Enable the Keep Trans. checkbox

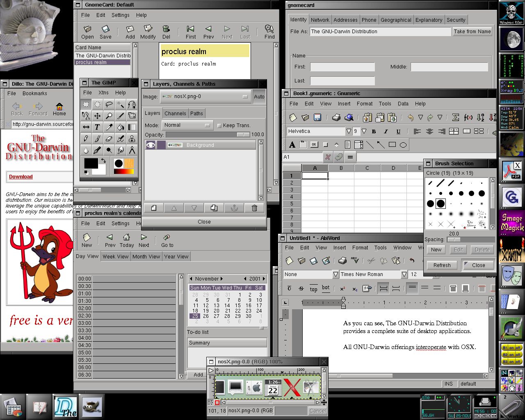[x=219, y=126]
